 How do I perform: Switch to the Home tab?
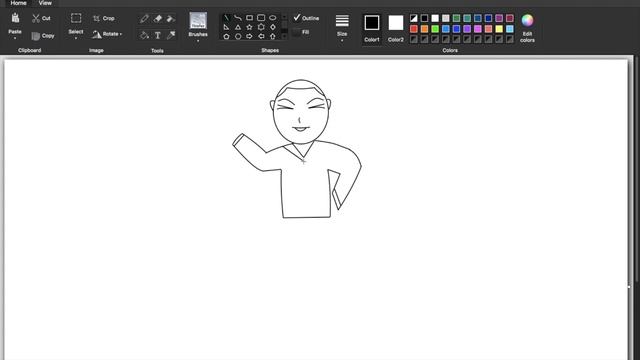18,3
